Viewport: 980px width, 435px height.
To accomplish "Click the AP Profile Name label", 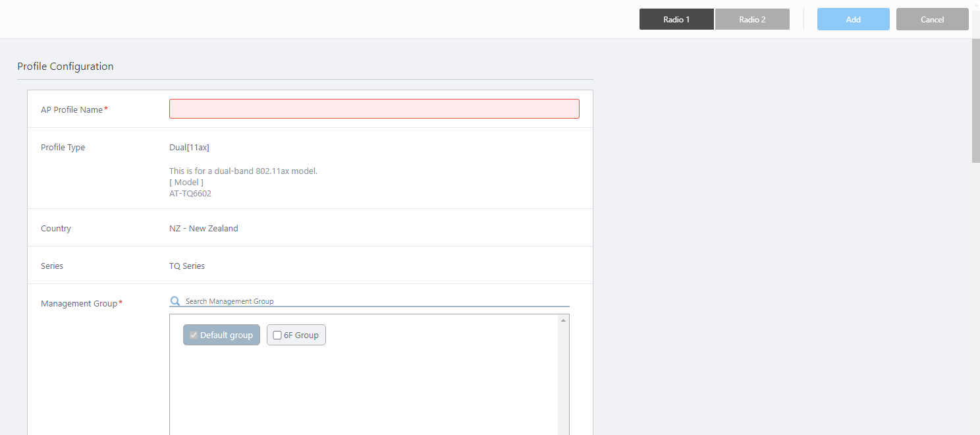I will click(72, 109).
